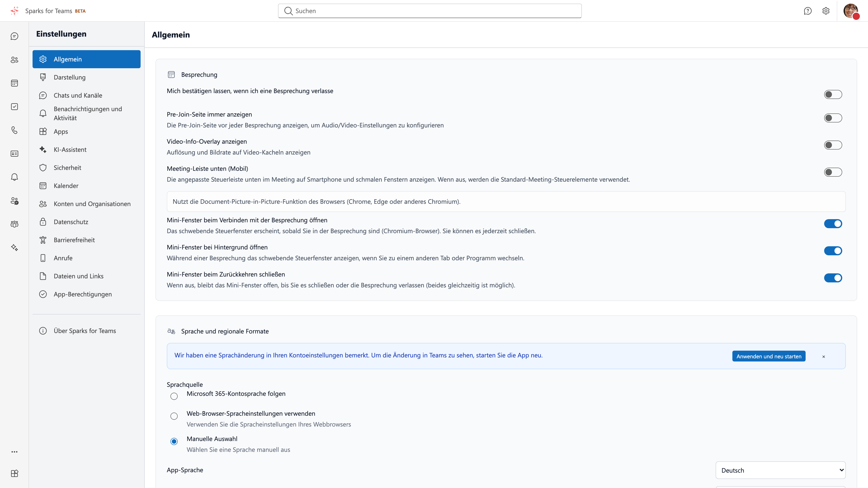Expand the App-Sprache Deutsch dropdown

point(780,470)
